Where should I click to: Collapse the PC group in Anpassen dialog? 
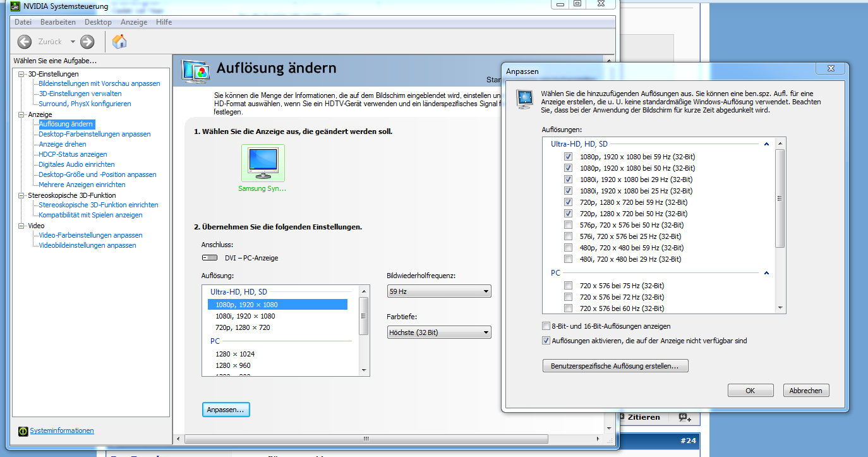pyautogui.click(x=766, y=273)
